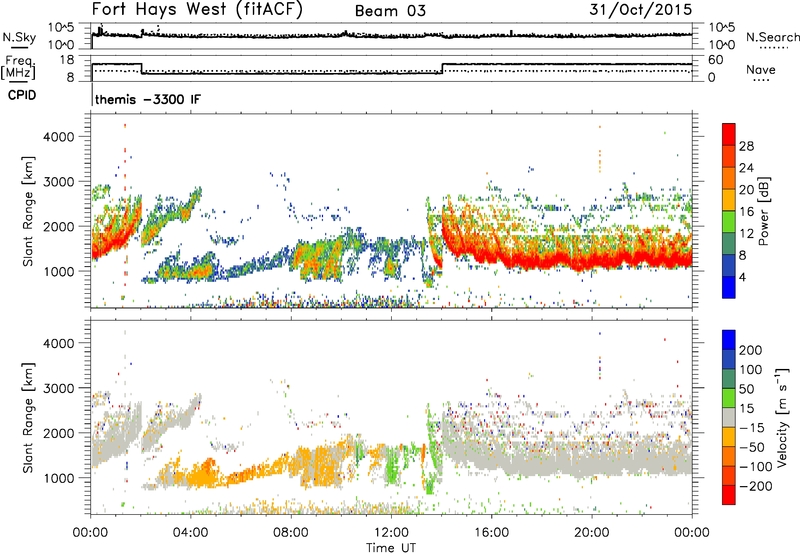Click the '3000' range label on the velocity plot
Image resolution: width=800 pixels, height=554 pixels.
[x=58, y=388]
